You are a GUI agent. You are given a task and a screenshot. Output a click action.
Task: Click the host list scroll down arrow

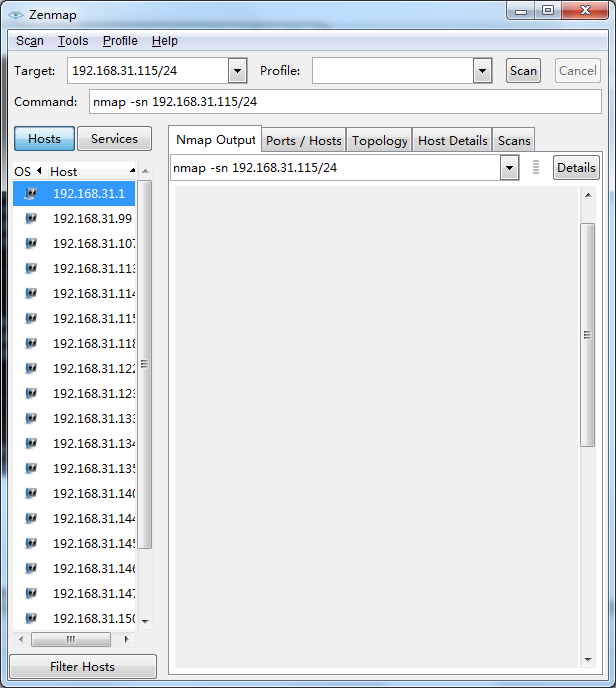coord(146,621)
